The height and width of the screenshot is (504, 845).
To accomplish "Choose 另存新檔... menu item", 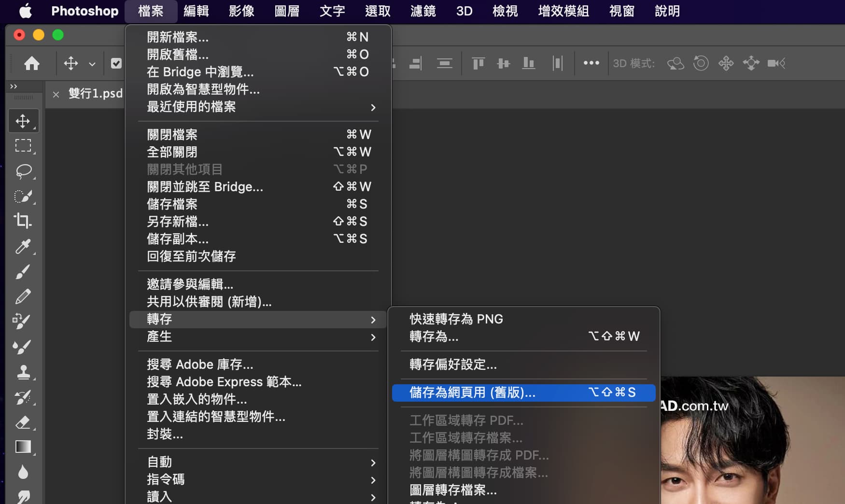I will [258, 222].
